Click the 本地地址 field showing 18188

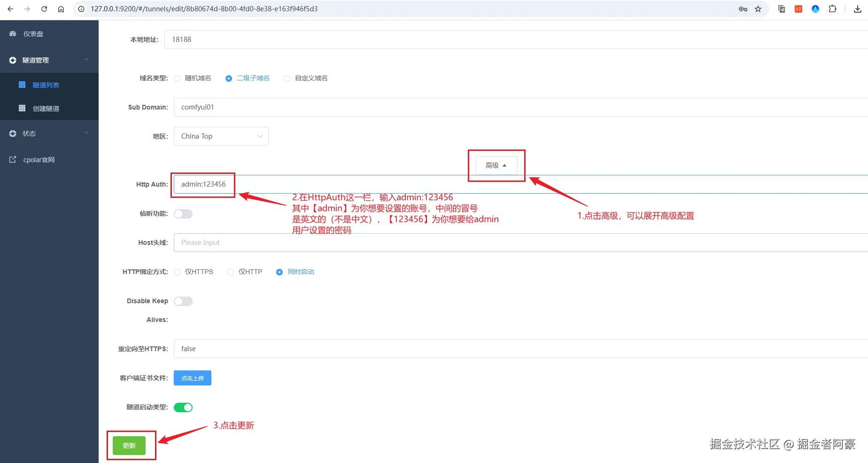[516, 39]
